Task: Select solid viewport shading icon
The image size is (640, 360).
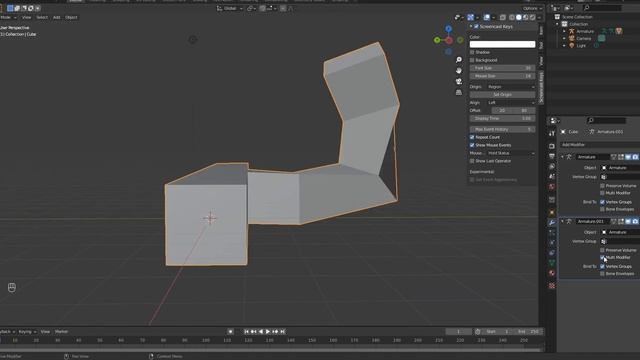Action: click(x=518, y=18)
